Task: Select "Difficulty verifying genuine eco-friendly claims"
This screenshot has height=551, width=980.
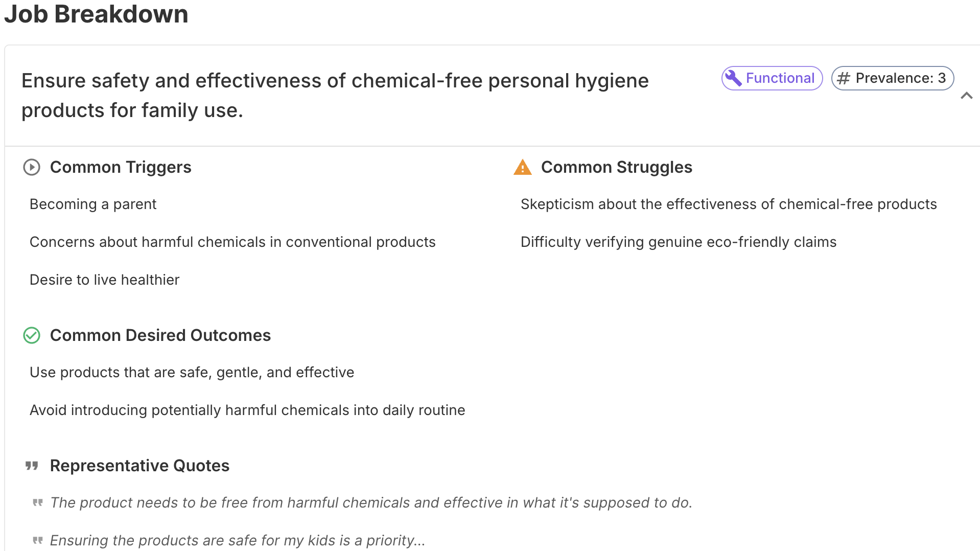Action: (679, 242)
